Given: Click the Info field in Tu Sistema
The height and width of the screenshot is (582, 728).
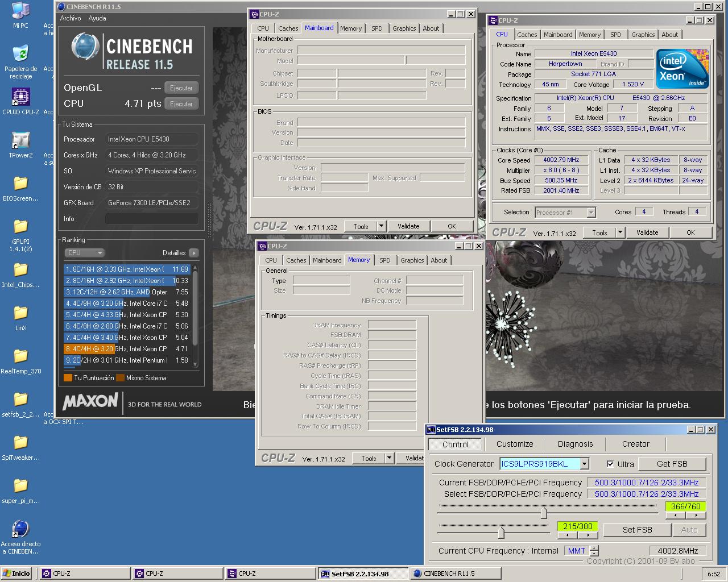Looking at the screenshot, I should coord(152,219).
